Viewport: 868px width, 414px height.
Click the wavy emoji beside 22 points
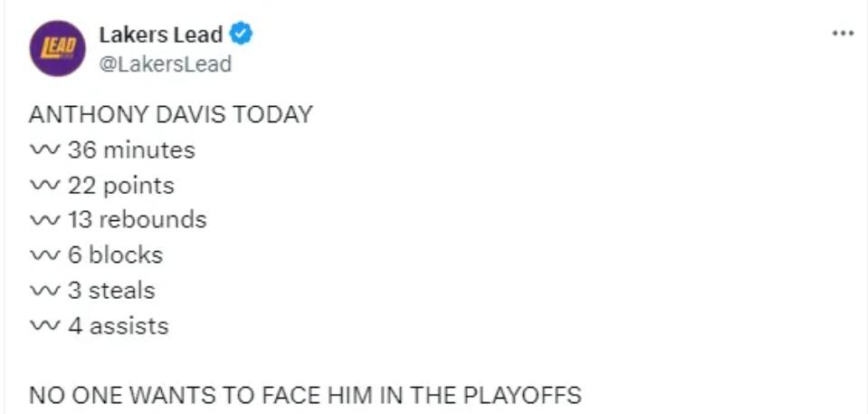45,185
